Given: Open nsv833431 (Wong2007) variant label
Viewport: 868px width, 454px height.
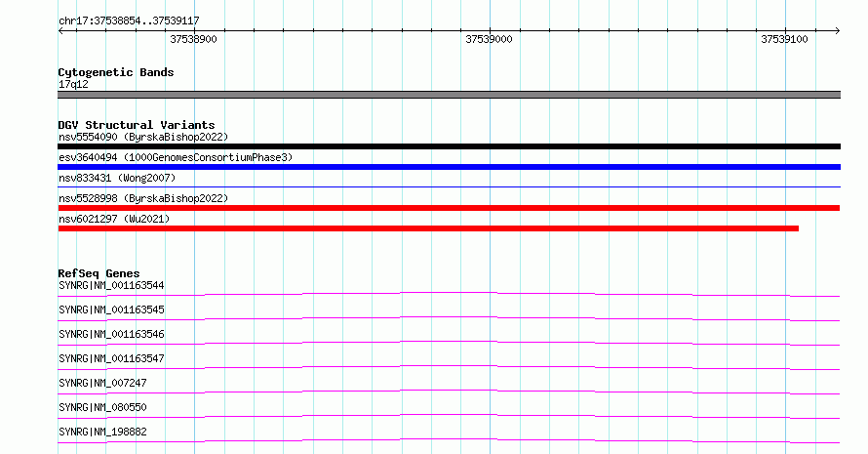Looking at the screenshot, I should pyautogui.click(x=117, y=178).
